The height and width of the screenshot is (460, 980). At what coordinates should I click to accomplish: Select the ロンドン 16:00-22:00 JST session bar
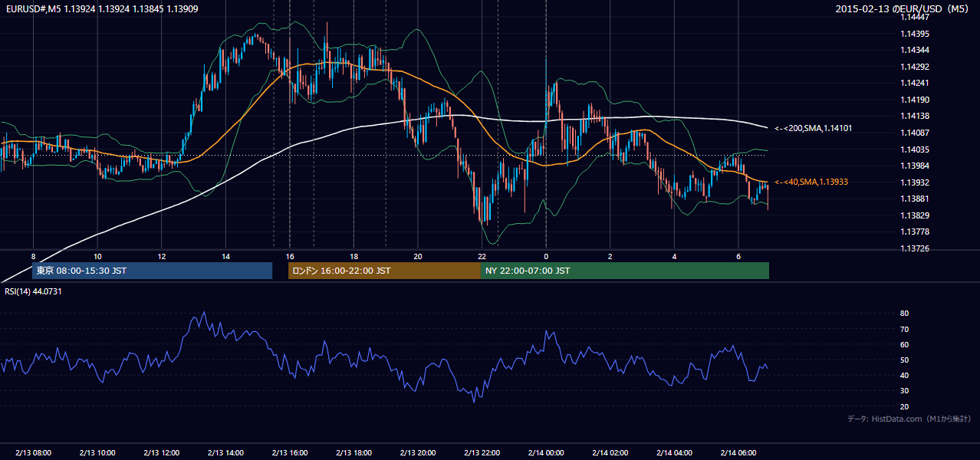click(x=384, y=271)
